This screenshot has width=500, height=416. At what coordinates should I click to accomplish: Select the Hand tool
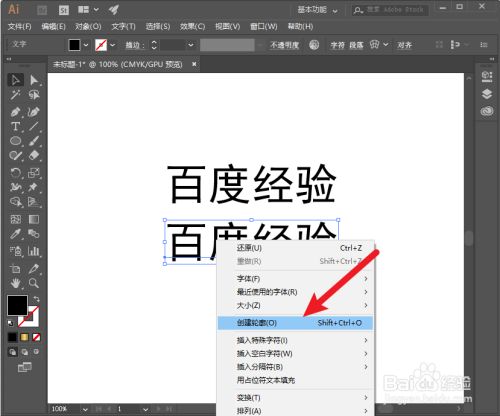click(x=15, y=283)
